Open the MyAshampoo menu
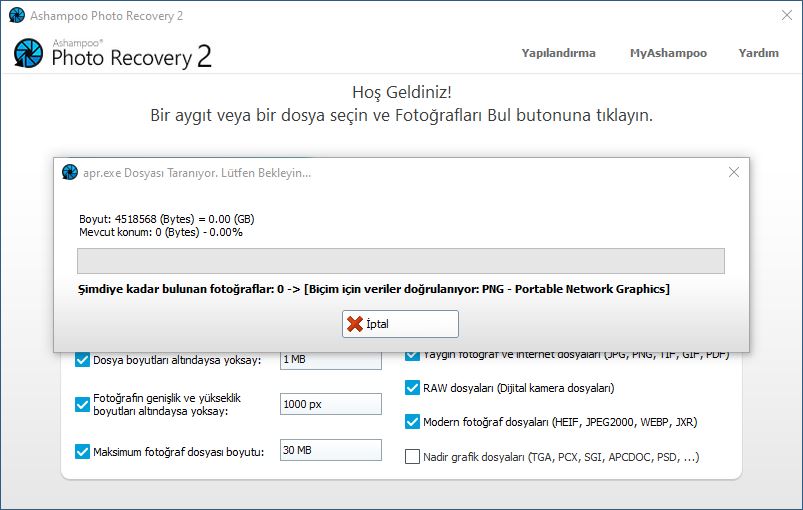This screenshot has width=803, height=510. point(668,53)
